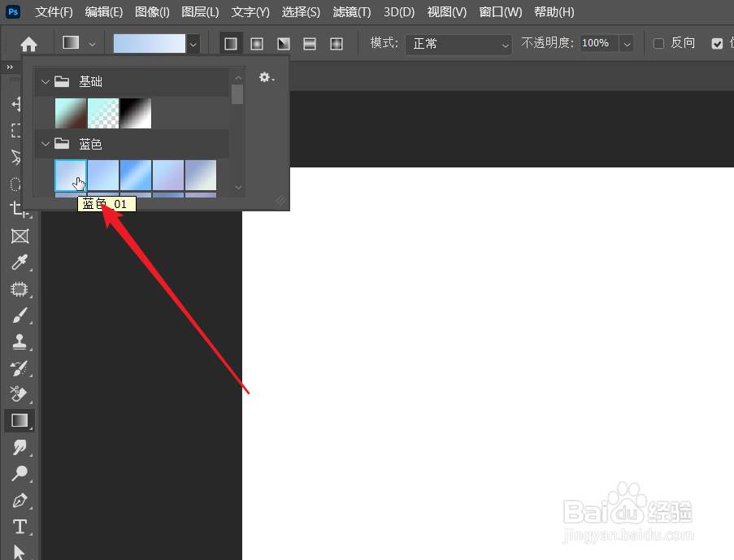Image resolution: width=734 pixels, height=560 pixels.
Task: Open the 文字(Y) menu
Action: (x=250, y=12)
